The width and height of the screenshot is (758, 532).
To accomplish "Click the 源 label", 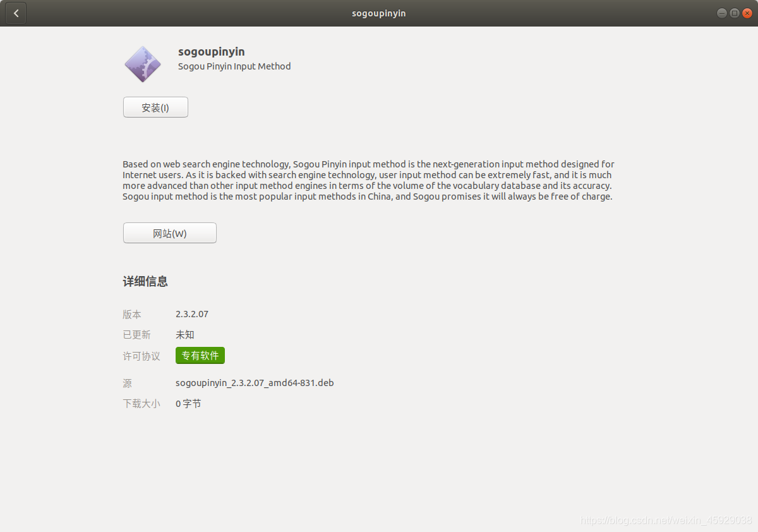I will tap(128, 384).
